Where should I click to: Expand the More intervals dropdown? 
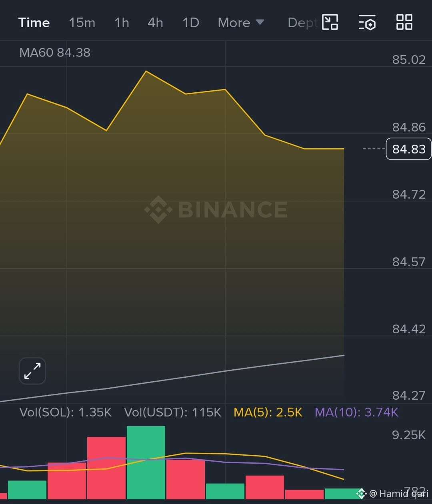click(x=241, y=23)
